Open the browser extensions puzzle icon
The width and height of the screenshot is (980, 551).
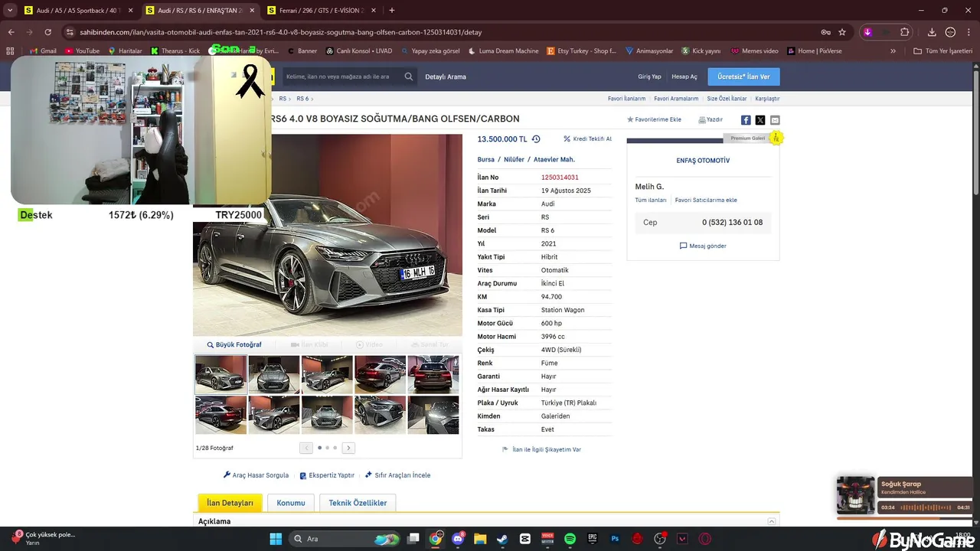pos(905,32)
